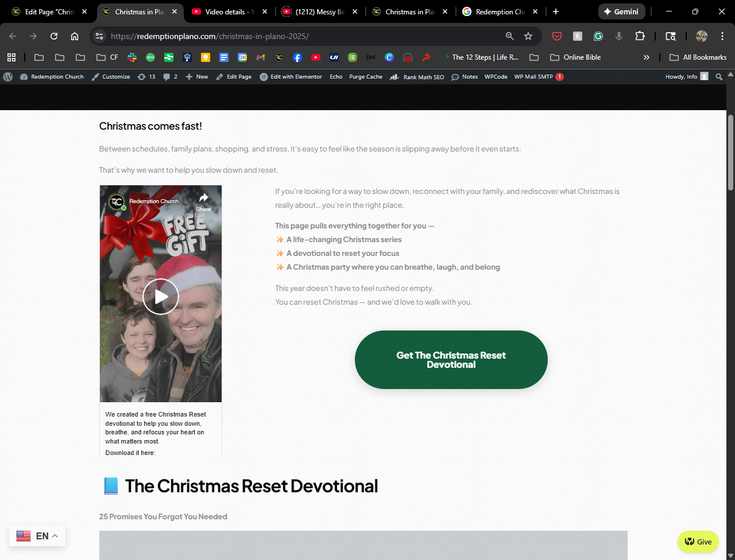The height and width of the screenshot is (560, 735).
Task: Click Purge Cache in the admin bar
Action: click(x=365, y=77)
